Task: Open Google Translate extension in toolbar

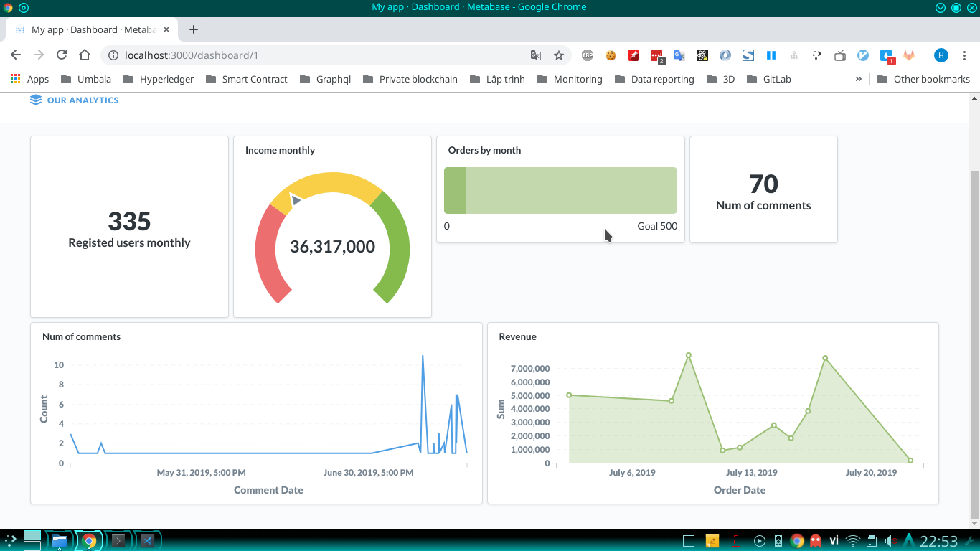Action: 679,55
